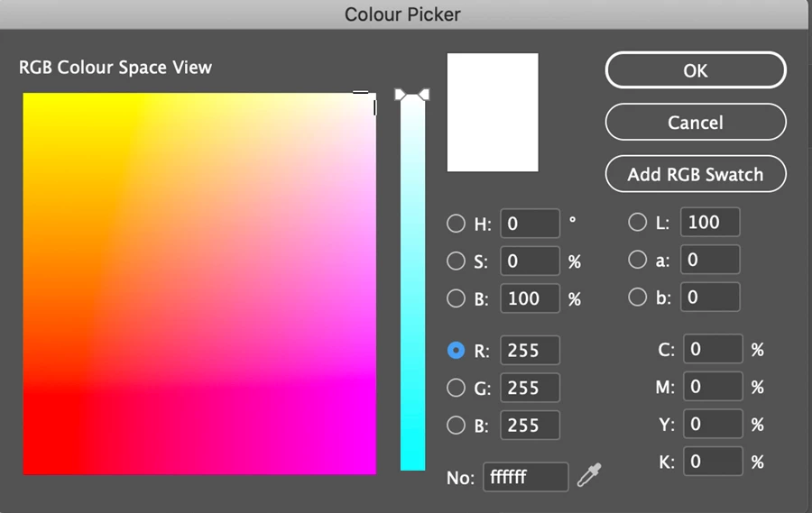Image resolution: width=812 pixels, height=513 pixels.
Task: Click the K black percentage field
Action: click(x=712, y=462)
